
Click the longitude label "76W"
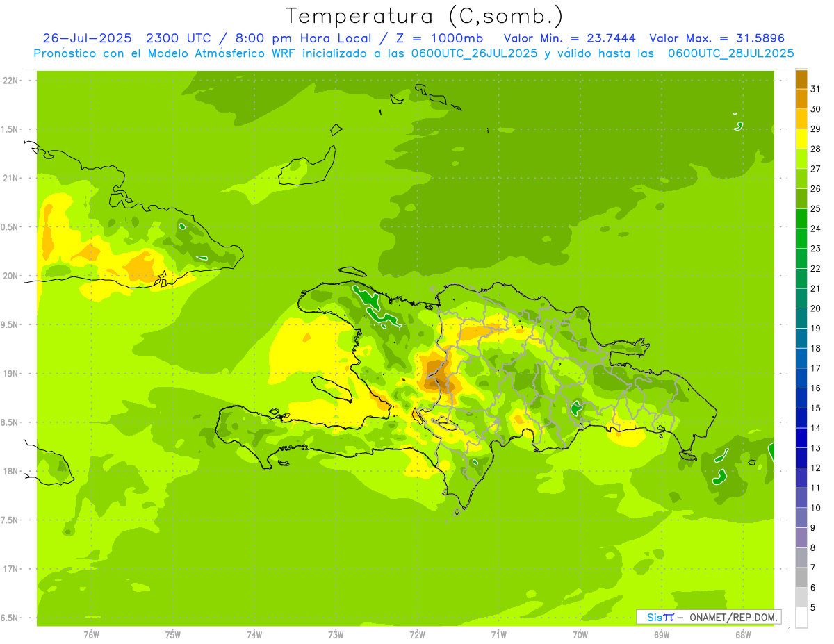point(91,635)
